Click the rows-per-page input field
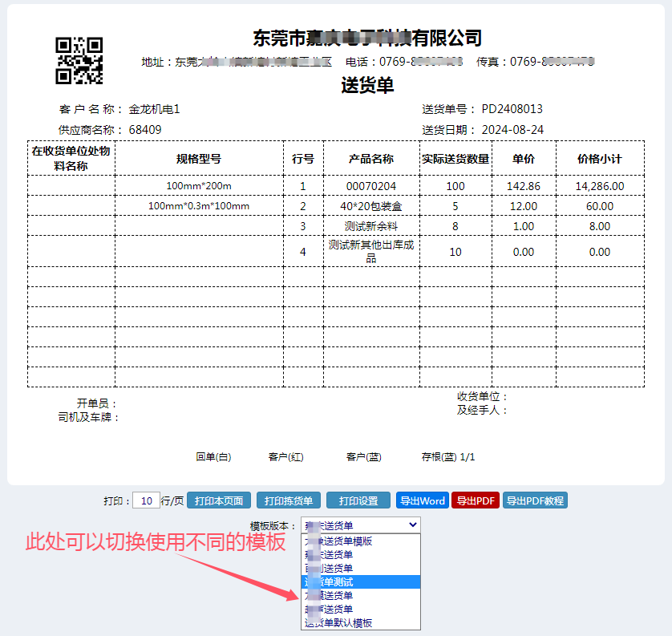Screen dimensions: 672x636 click(x=146, y=500)
